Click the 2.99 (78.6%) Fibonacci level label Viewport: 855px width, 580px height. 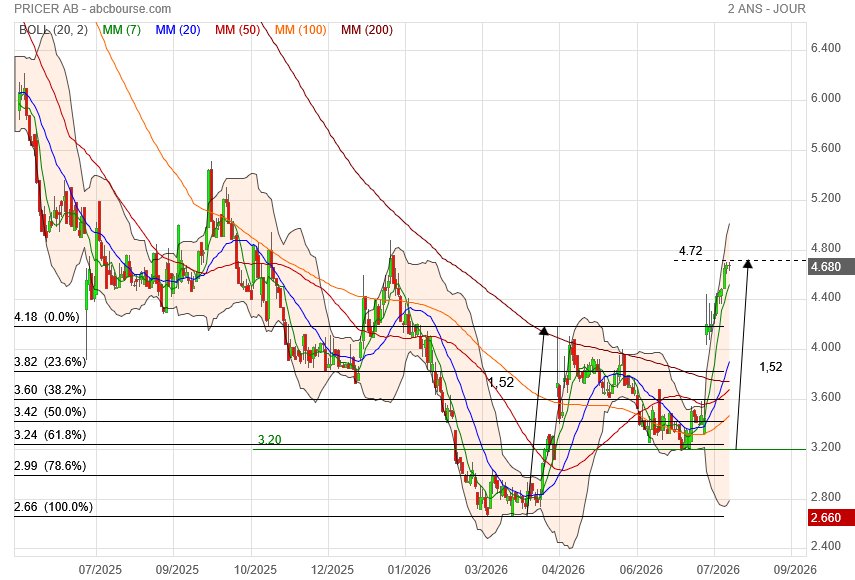50,466
